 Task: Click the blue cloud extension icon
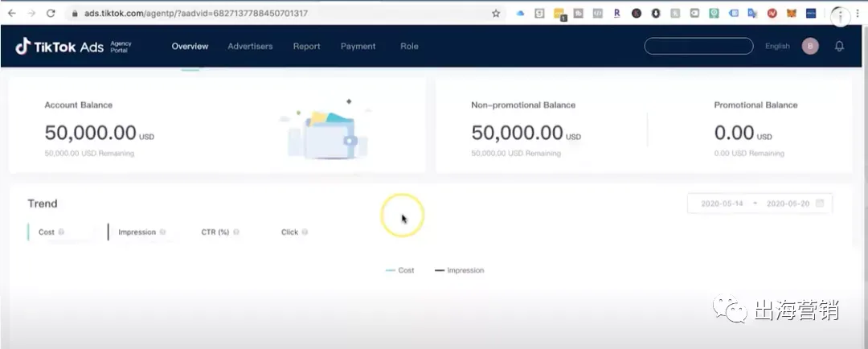tap(520, 14)
